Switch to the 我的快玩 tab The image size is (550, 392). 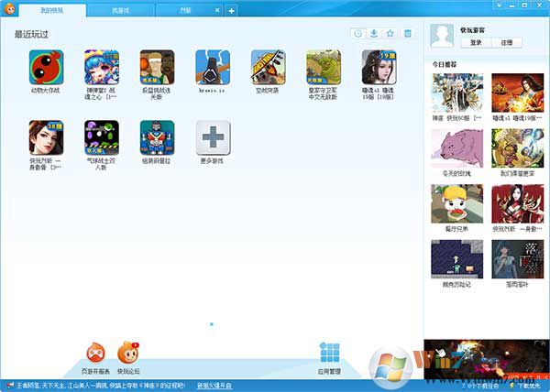click(52, 10)
